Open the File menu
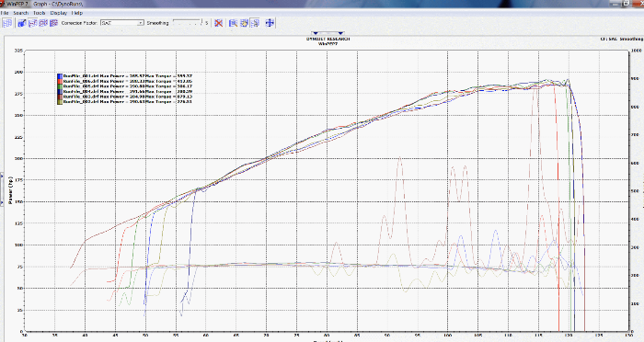This screenshot has width=644, height=342. [x=4, y=13]
